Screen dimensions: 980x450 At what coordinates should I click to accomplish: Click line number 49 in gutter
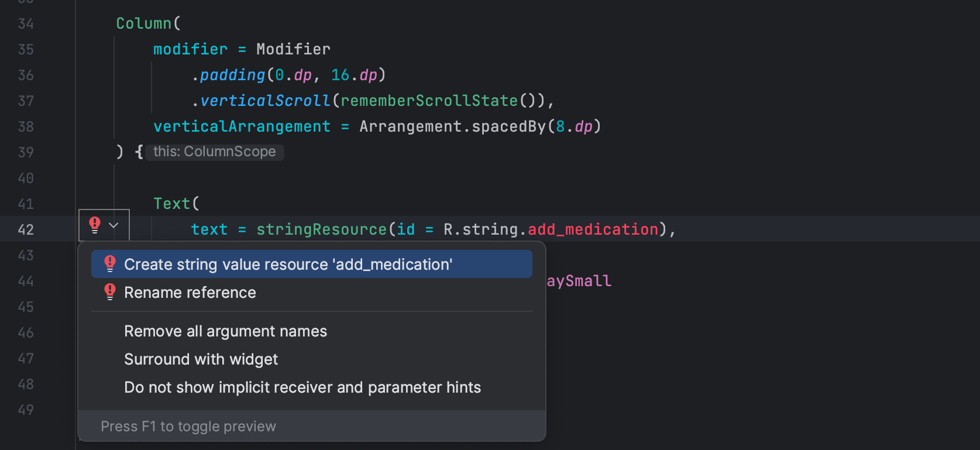click(x=26, y=410)
